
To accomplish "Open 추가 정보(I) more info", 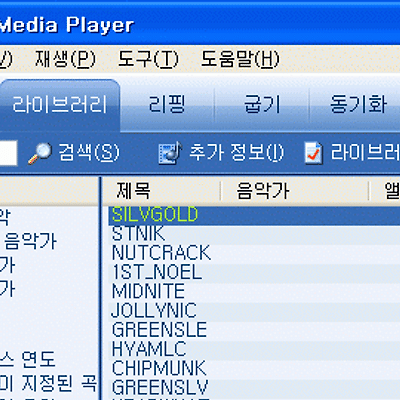I will click(x=236, y=153).
